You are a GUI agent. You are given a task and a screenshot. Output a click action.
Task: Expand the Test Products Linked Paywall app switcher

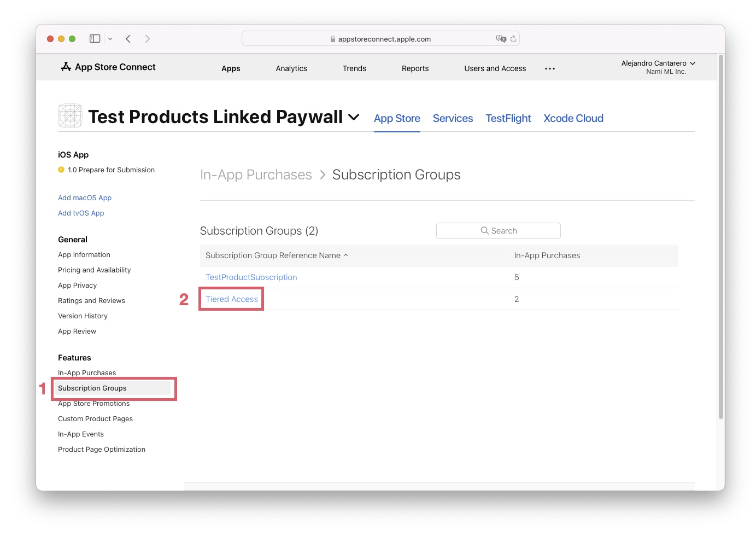click(x=354, y=117)
